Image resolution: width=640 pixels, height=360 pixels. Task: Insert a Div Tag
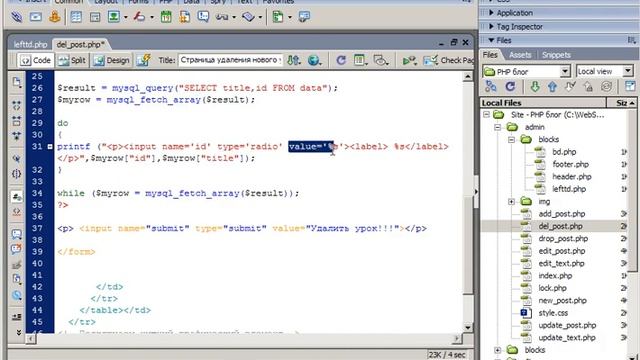[x=95, y=17]
